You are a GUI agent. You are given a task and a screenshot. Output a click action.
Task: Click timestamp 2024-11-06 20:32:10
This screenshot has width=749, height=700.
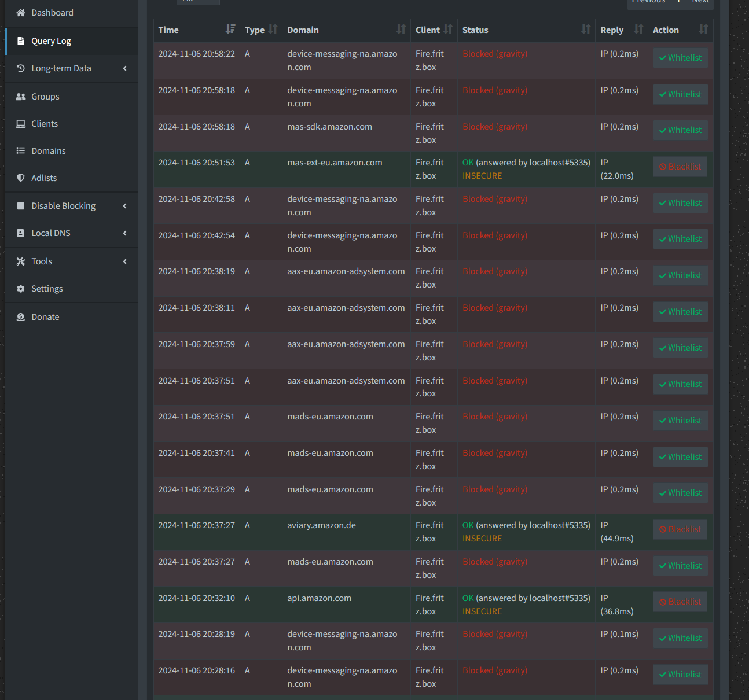[197, 598]
